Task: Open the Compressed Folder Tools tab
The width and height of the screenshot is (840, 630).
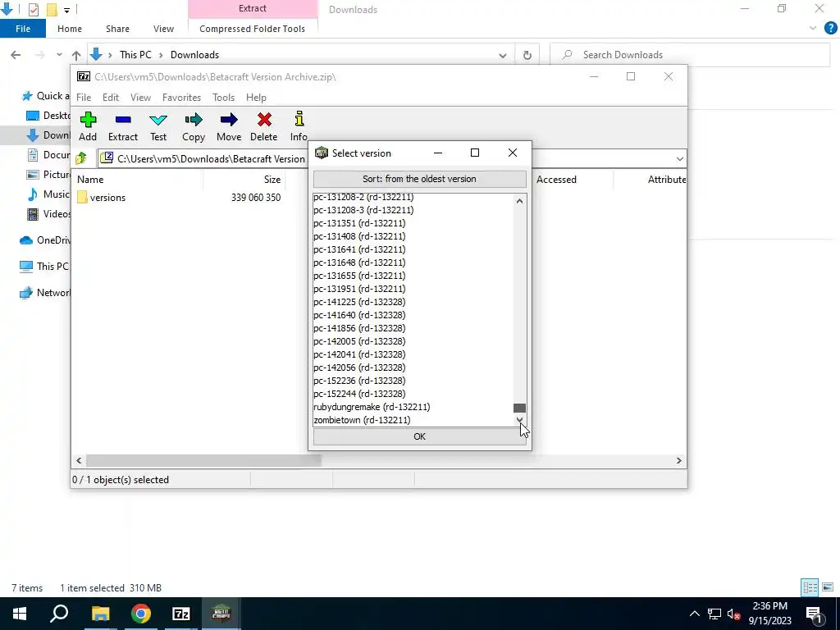Action: pyautogui.click(x=253, y=29)
